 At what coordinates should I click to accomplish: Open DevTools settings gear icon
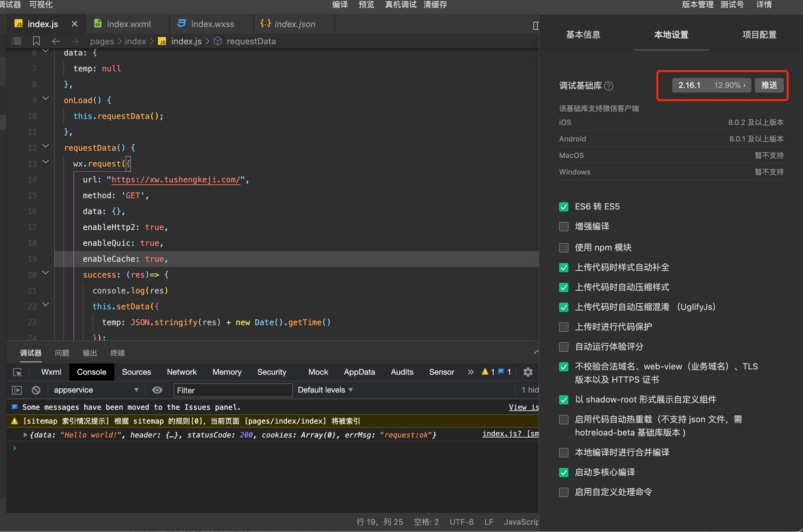(x=527, y=372)
